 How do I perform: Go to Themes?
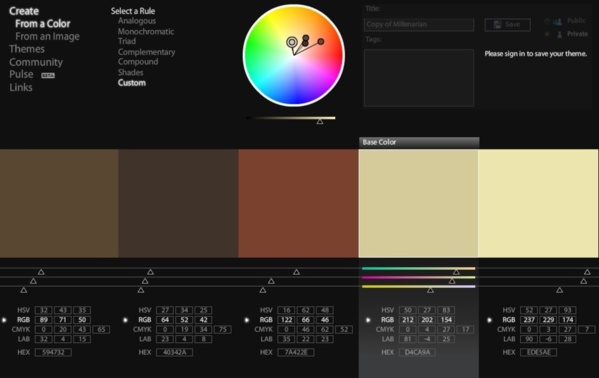(x=27, y=49)
